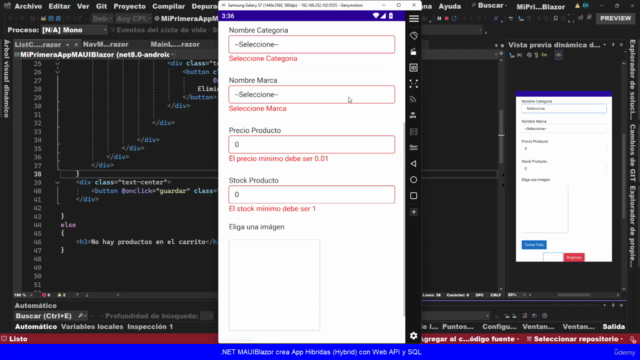This screenshot has height=360, width=640.
Task: Click the Stock Producto input field
Action: [311, 195]
